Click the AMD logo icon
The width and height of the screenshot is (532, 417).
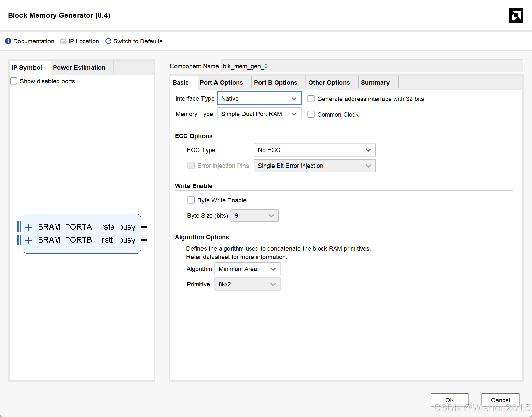(516, 15)
